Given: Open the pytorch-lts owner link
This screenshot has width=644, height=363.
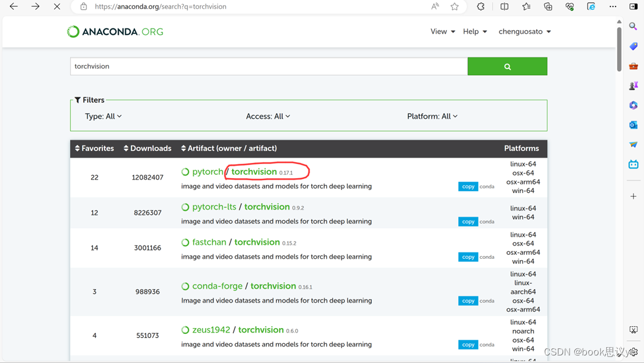Looking at the screenshot, I should [x=214, y=207].
